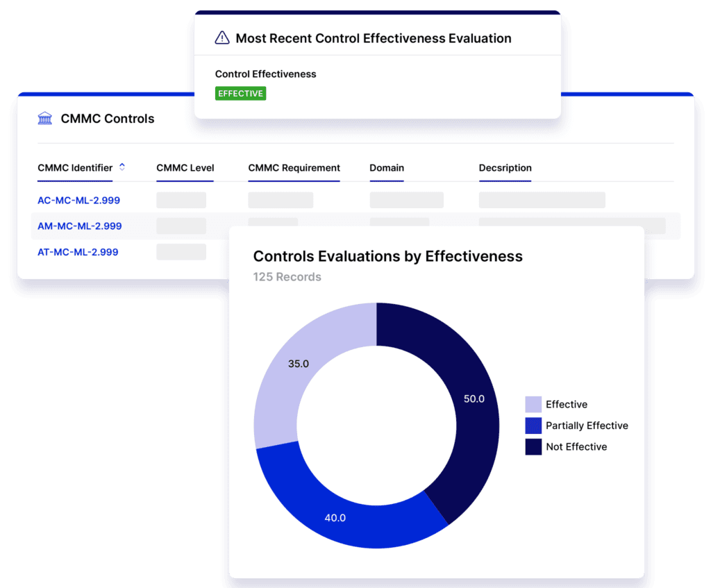Click the CMMC Level column header
The width and height of the screenshot is (711, 588).
point(185,168)
